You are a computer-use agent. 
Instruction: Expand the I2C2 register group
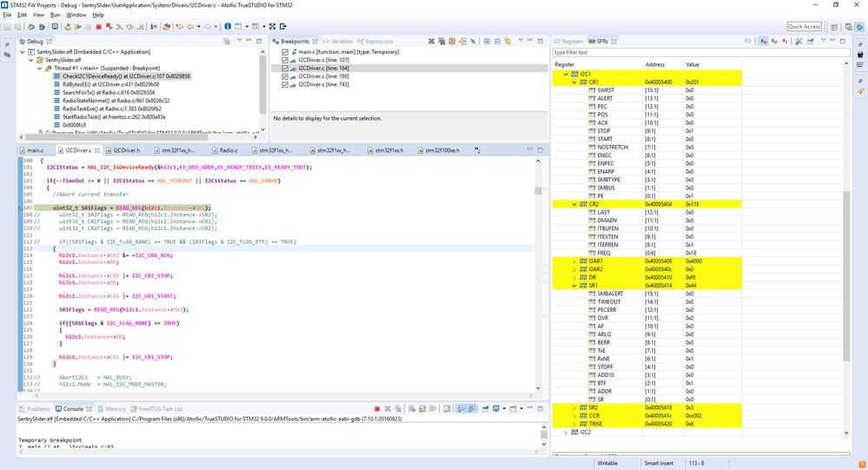click(x=566, y=433)
